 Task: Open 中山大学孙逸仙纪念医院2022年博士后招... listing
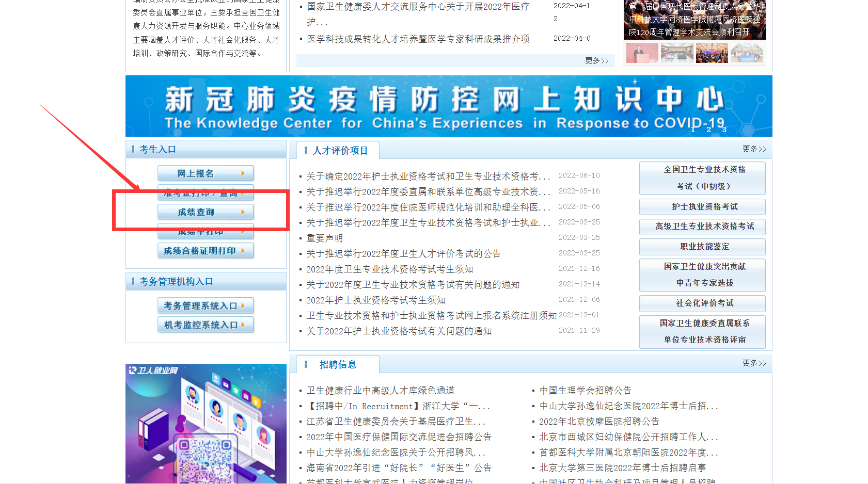pos(629,406)
